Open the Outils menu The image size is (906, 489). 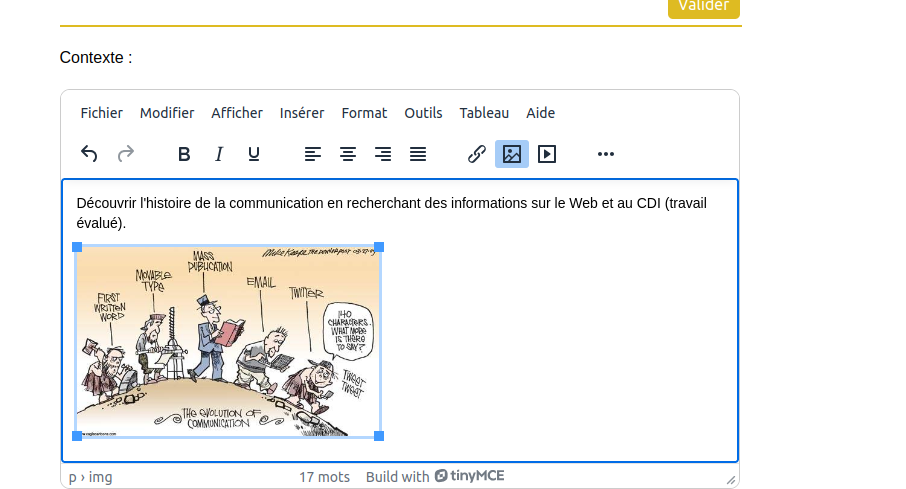pyautogui.click(x=423, y=113)
